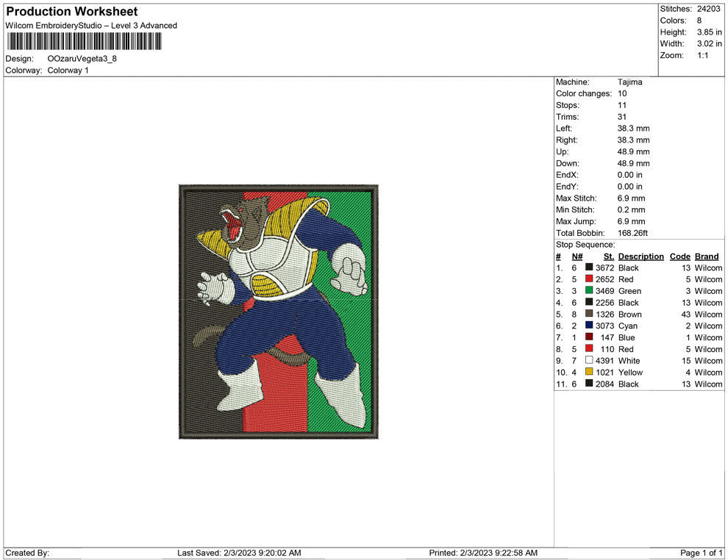This screenshot has width=728, height=560.
Task: Click the black swatch beside stitch count 2256
Action: tap(589, 302)
